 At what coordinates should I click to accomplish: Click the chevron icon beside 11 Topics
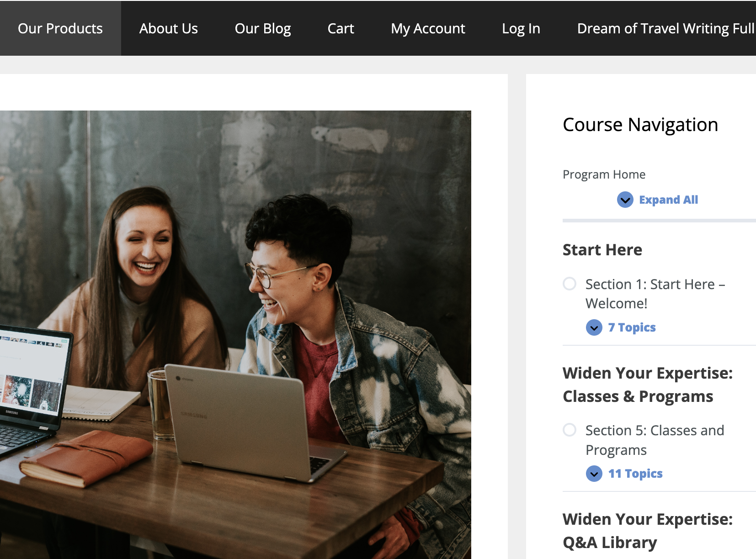coord(594,474)
